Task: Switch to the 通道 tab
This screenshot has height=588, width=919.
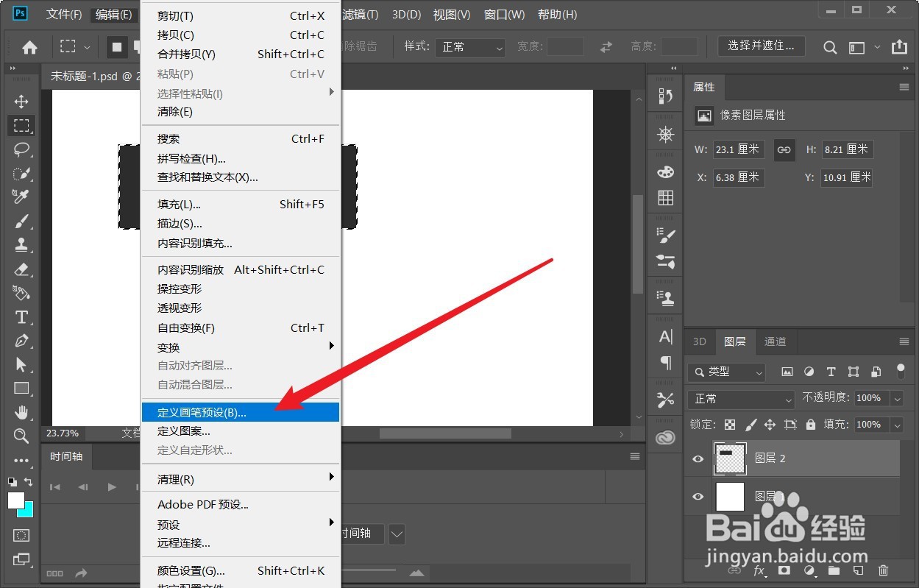Action: point(775,341)
